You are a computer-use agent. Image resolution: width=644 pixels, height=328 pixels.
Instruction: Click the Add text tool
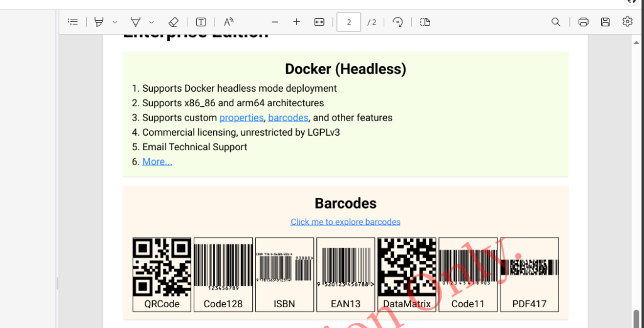[x=201, y=22]
